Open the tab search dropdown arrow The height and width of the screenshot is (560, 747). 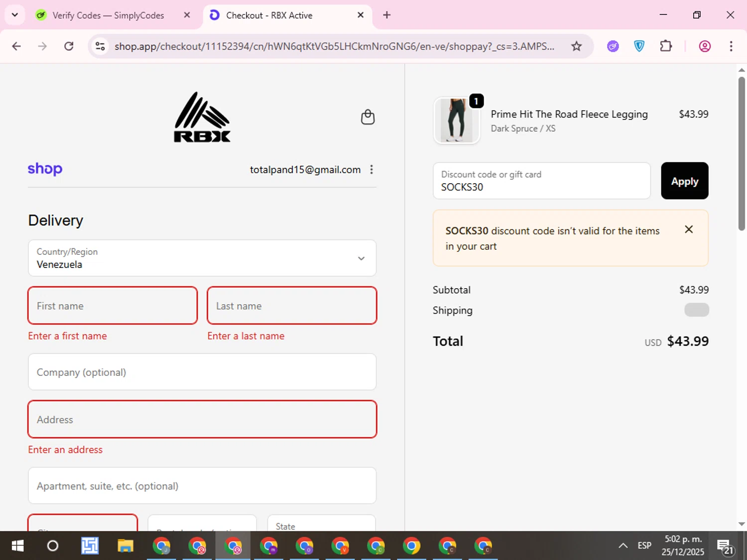click(15, 15)
